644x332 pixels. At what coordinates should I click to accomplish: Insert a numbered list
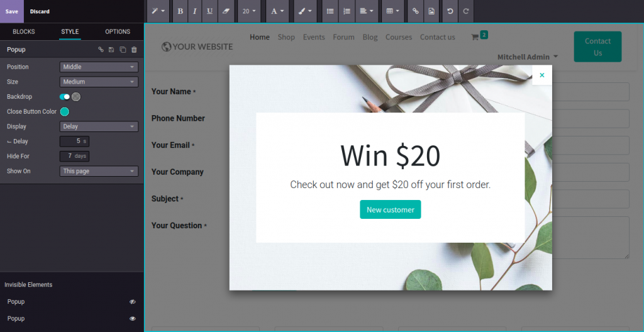pos(347,11)
